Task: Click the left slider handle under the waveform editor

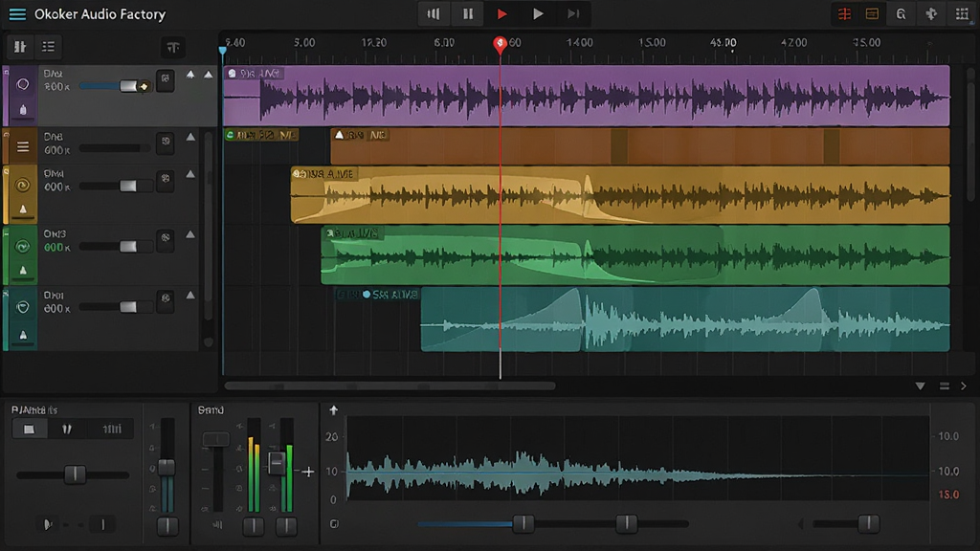Action: point(523,523)
